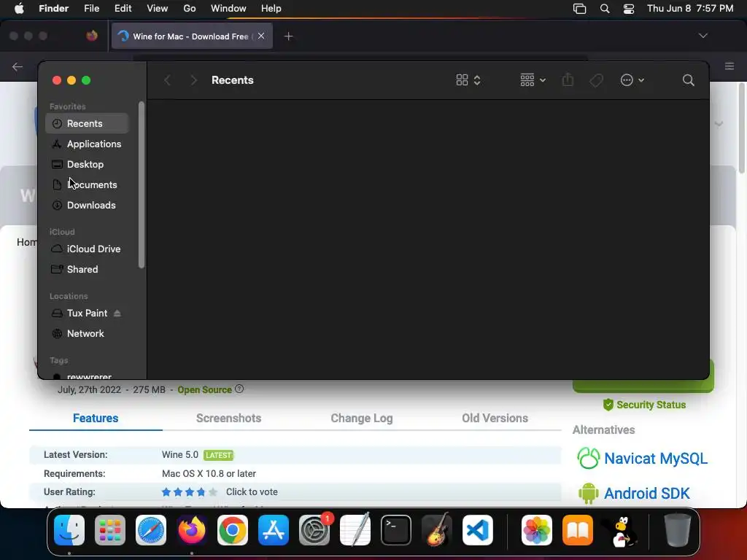Switch to the Change Log tab

point(362,418)
